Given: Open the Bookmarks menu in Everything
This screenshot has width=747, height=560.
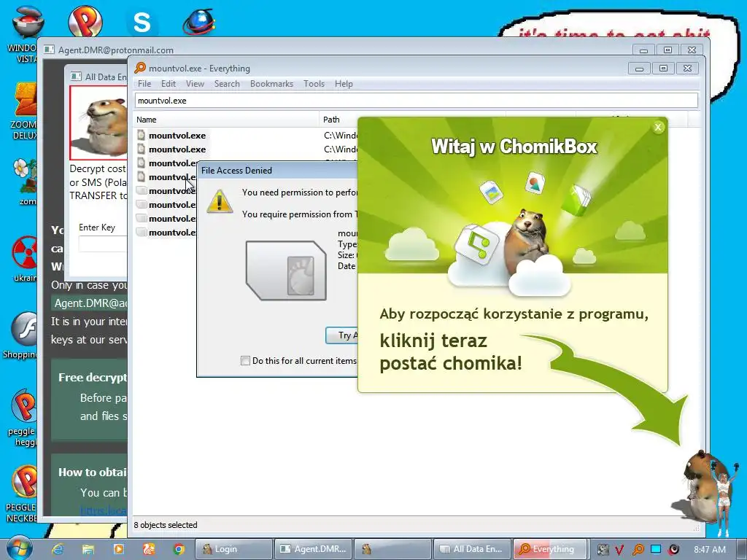Looking at the screenshot, I should click(x=271, y=84).
